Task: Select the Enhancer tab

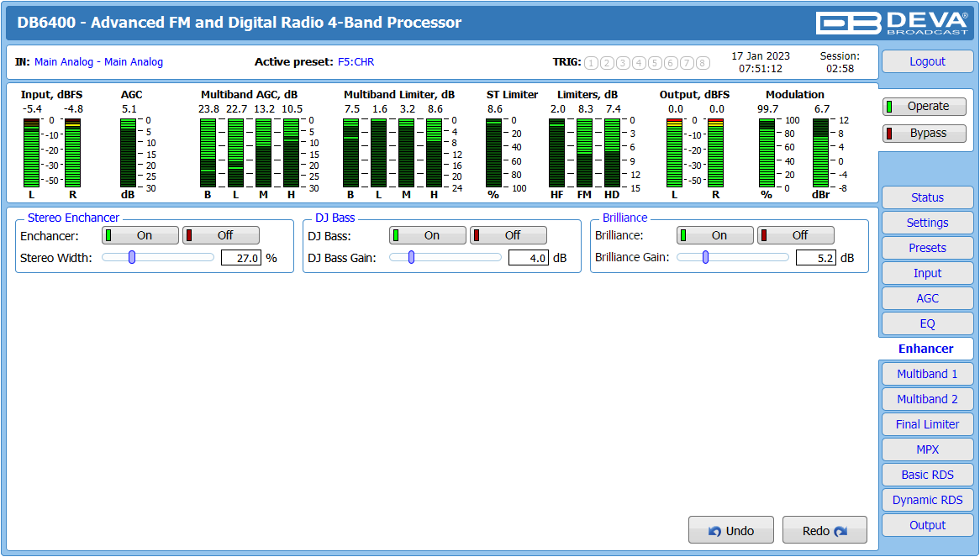Action: [926, 349]
